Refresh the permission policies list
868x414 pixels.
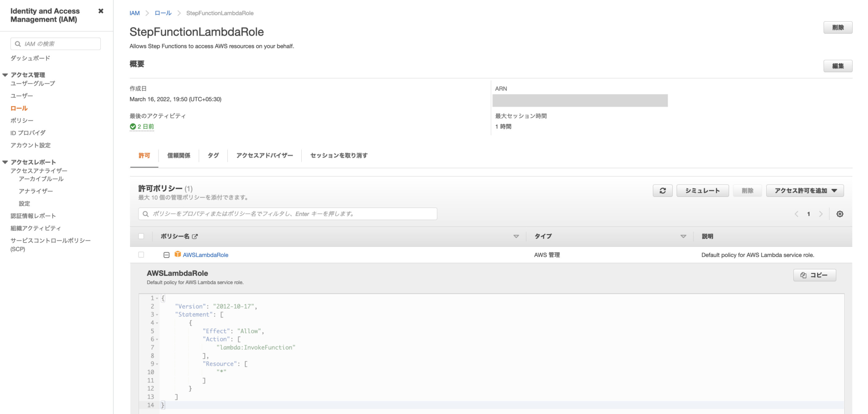(x=662, y=190)
